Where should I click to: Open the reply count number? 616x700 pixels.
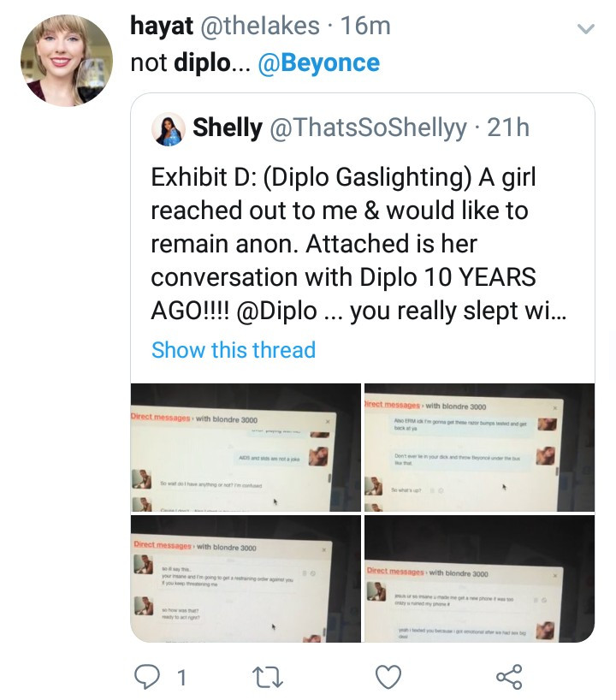(x=181, y=679)
